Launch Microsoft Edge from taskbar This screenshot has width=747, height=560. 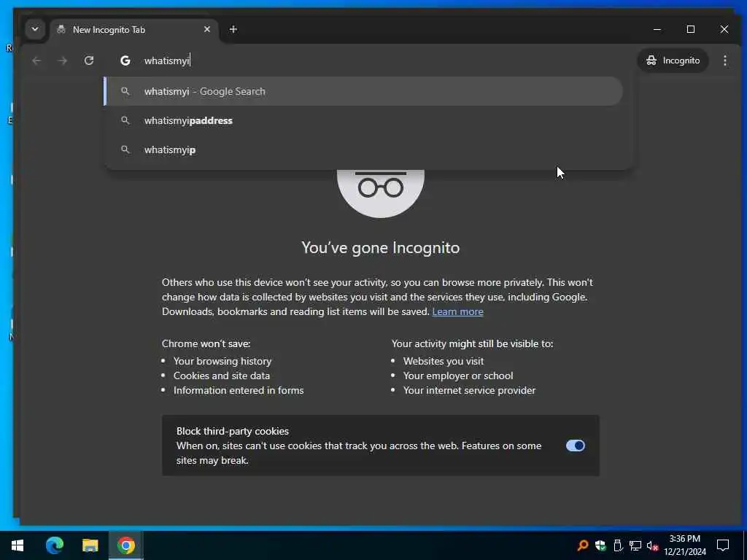pos(54,545)
